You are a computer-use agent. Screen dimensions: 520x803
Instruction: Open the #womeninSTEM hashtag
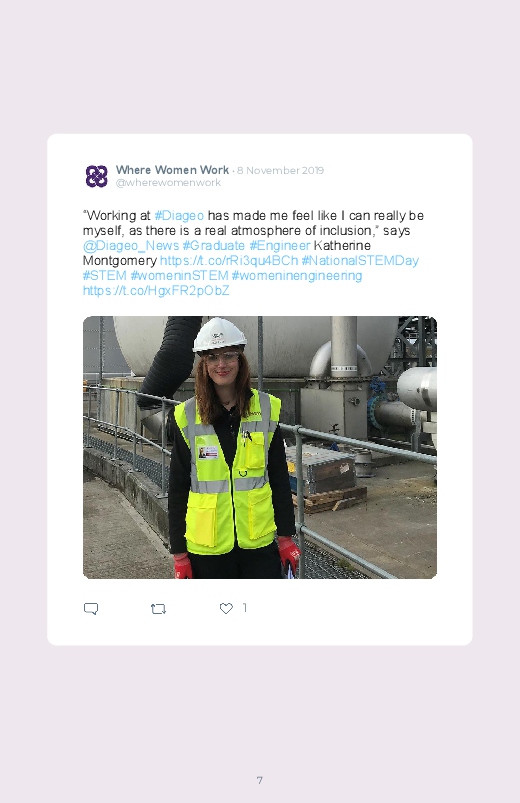tap(179, 276)
